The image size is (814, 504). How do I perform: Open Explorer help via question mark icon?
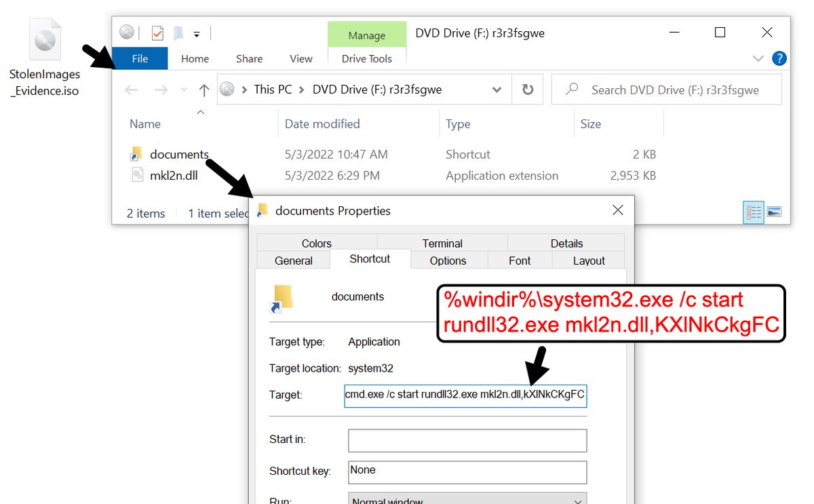pos(779,58)
